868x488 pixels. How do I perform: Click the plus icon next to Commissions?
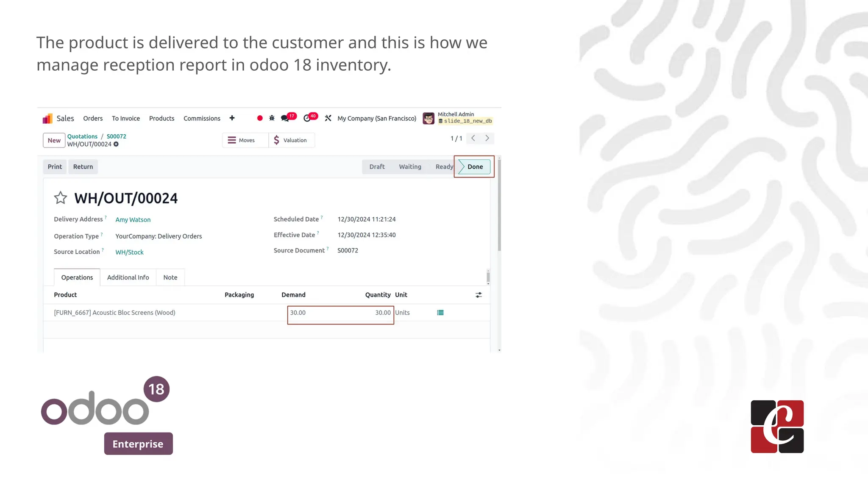click(x=232, y=118)
